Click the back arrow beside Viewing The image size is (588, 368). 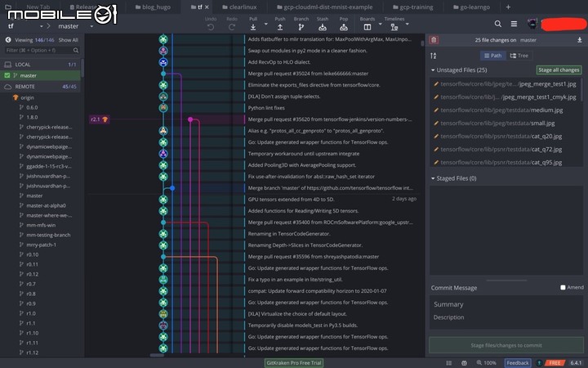pyautogui.click(x=8, y=39)
